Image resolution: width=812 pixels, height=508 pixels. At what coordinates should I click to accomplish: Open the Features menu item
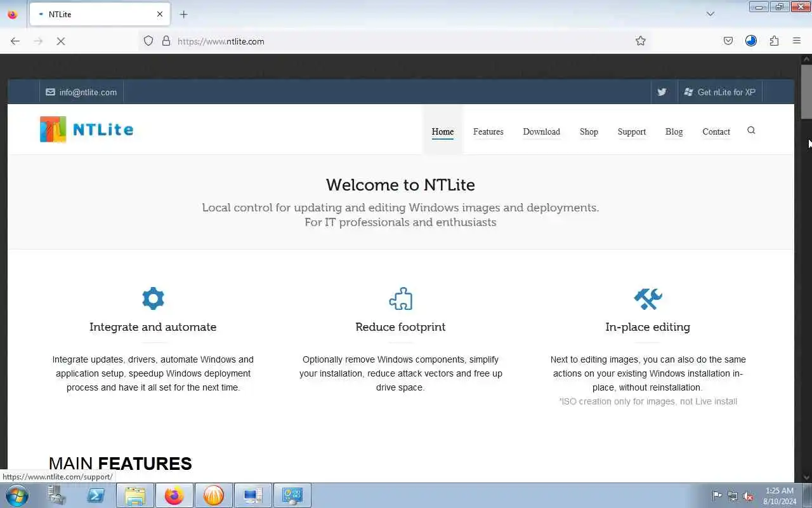[x=488, y=131]
